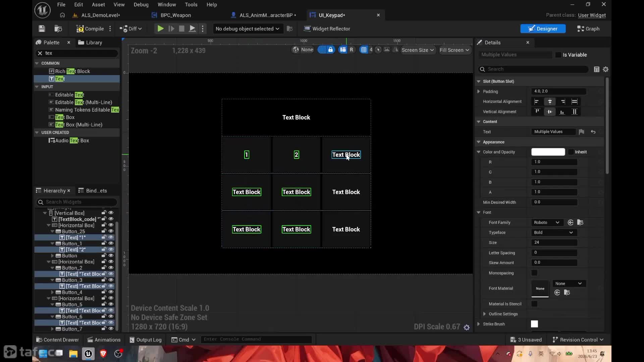Viewport: 644px width, 362px height.
Task: Open the Tools menu
Action: [191, 5]
